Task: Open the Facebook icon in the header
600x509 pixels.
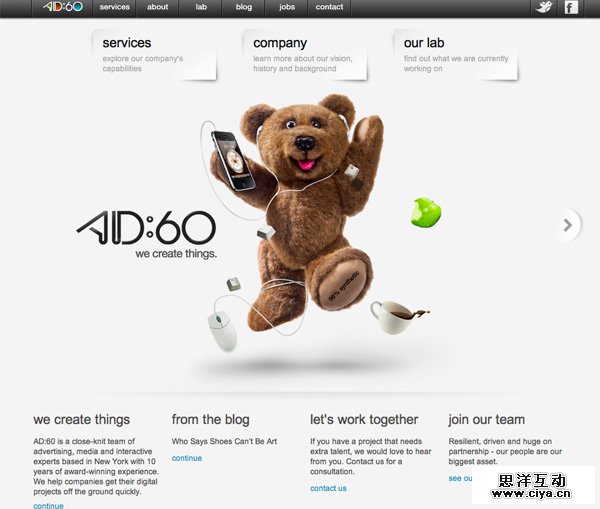Action: tap(571, 7)
